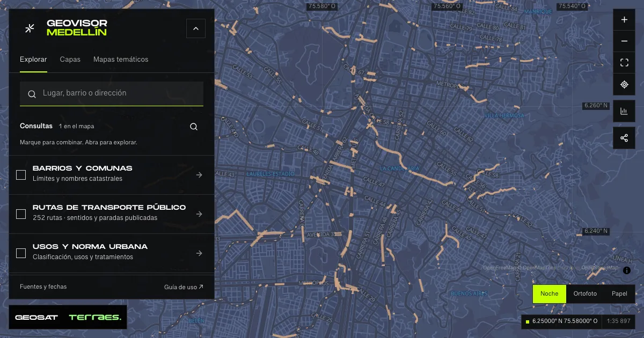The height and width of the screenshot is (338, 644).
Task: Click the 6.260° N latitude label
Action: [x=597, y=106]
